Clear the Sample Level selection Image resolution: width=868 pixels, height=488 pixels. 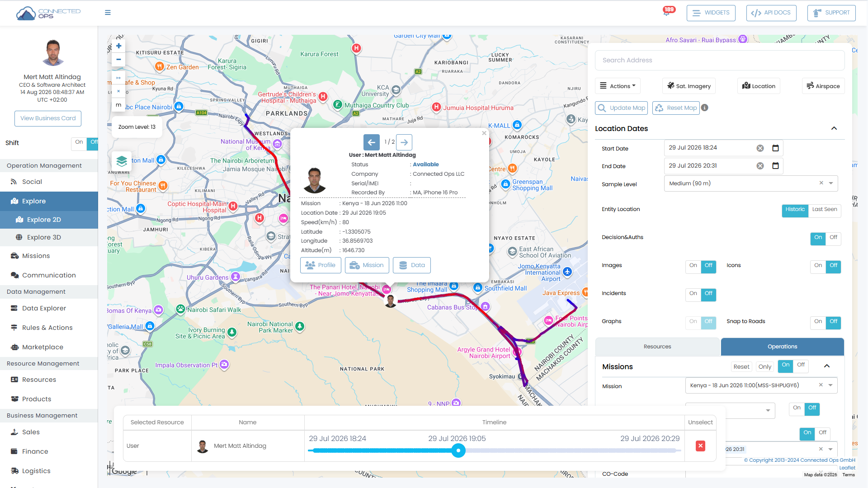click(821, 183)
